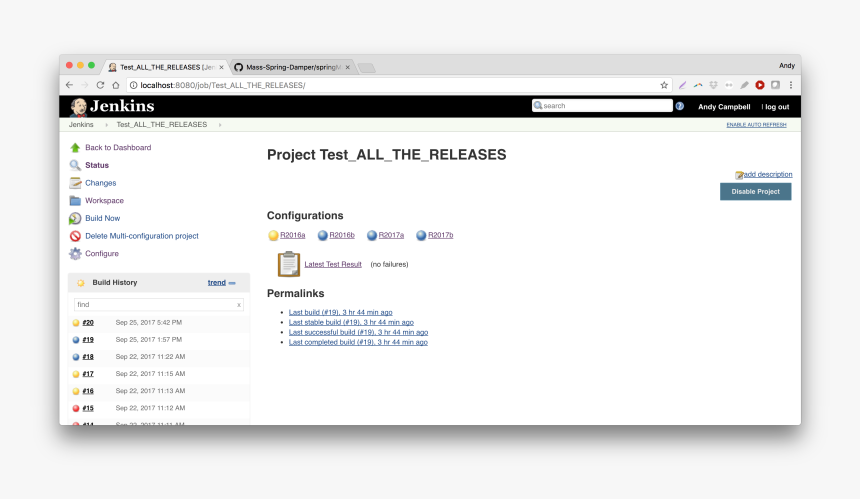Click the blue status ball for R2017a
Viewport: 860px width, 499px height.
[372, 235]
